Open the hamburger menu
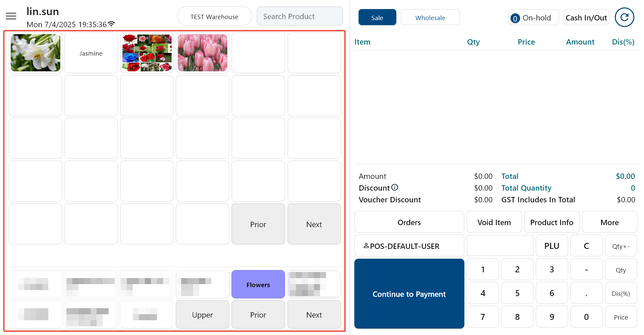The height and width of the screenshot is (335, 644). [x=11, y=16]
